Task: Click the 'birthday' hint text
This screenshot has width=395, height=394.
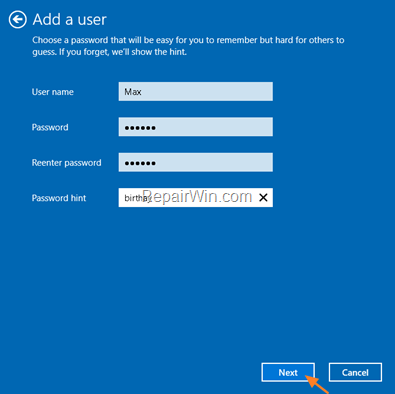Action: tap(137, 198)
